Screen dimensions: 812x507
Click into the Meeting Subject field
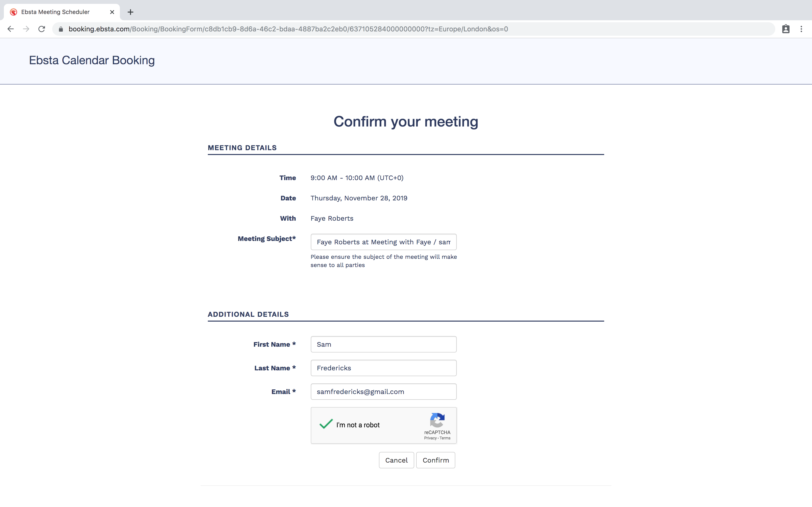click(x=383, y=242)
